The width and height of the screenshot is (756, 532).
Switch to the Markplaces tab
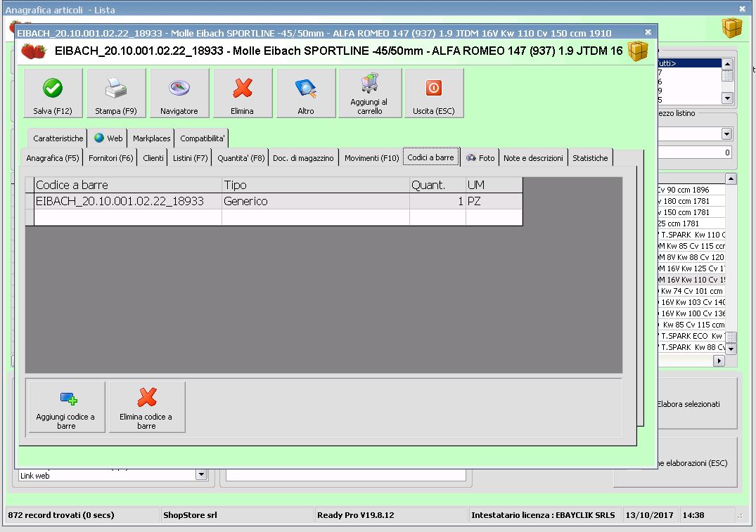[x=151, y=138]
